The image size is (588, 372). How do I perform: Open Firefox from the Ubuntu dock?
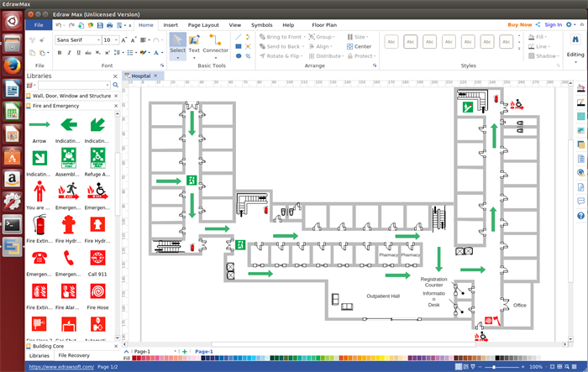[x=12, y=67]
